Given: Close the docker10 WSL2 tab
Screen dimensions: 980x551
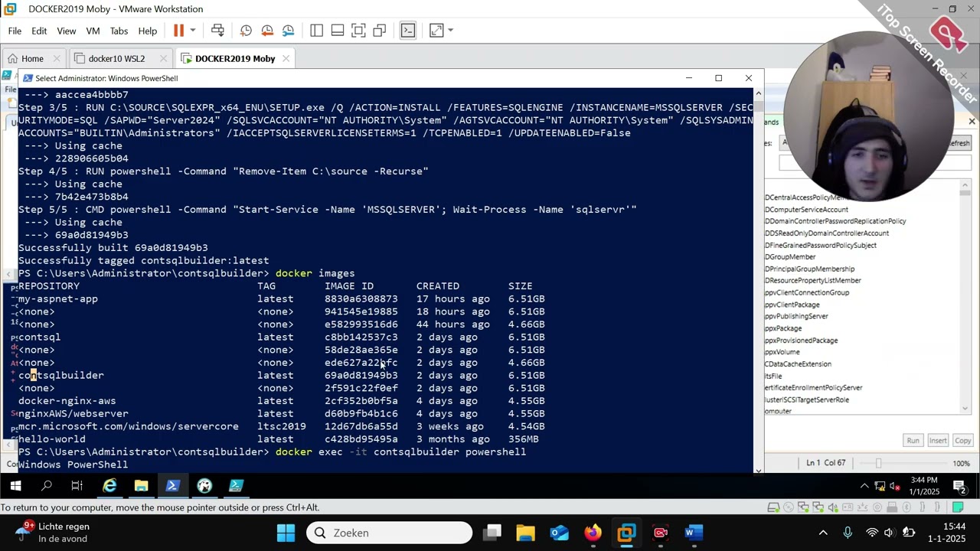Looking at the screenshot, I should 165,59.
